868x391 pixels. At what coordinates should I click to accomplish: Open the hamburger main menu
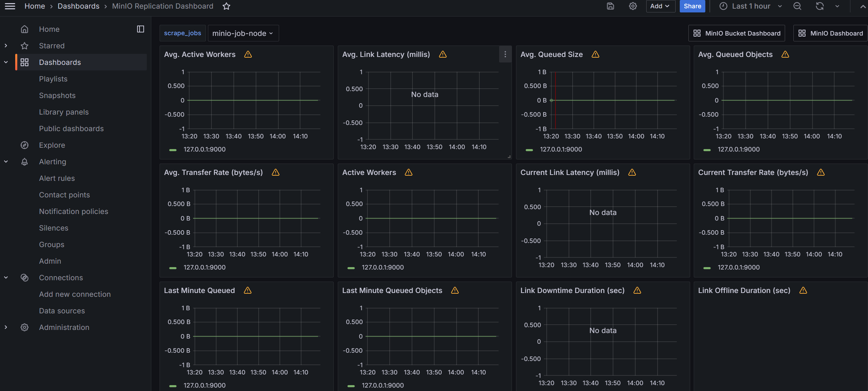(10, 6)
